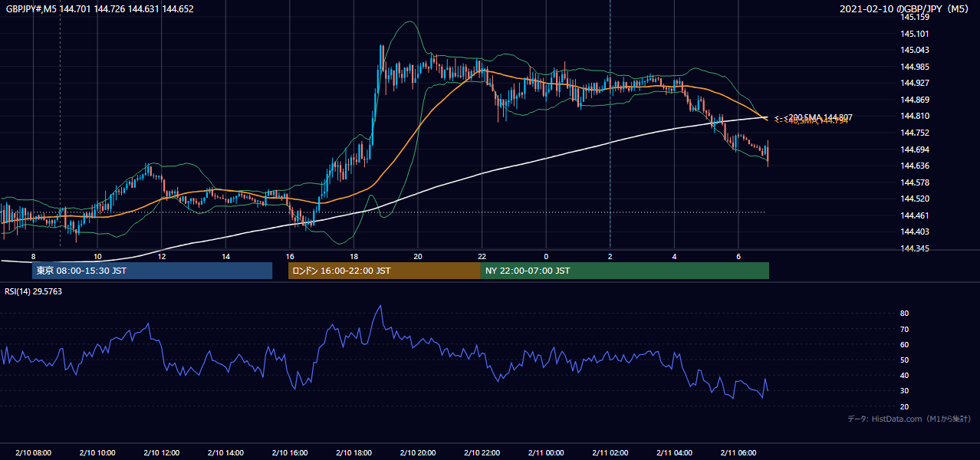Click hour tick 20 on price chart axis

pyautogui.click(x=417, y=256)
